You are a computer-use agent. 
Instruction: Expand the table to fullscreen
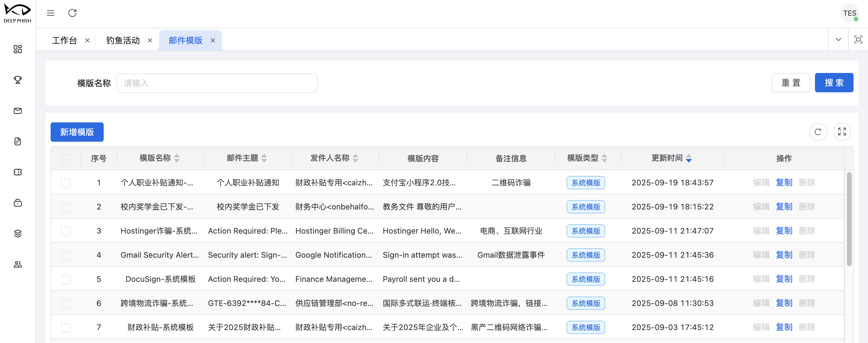click(x=842, y=132)
